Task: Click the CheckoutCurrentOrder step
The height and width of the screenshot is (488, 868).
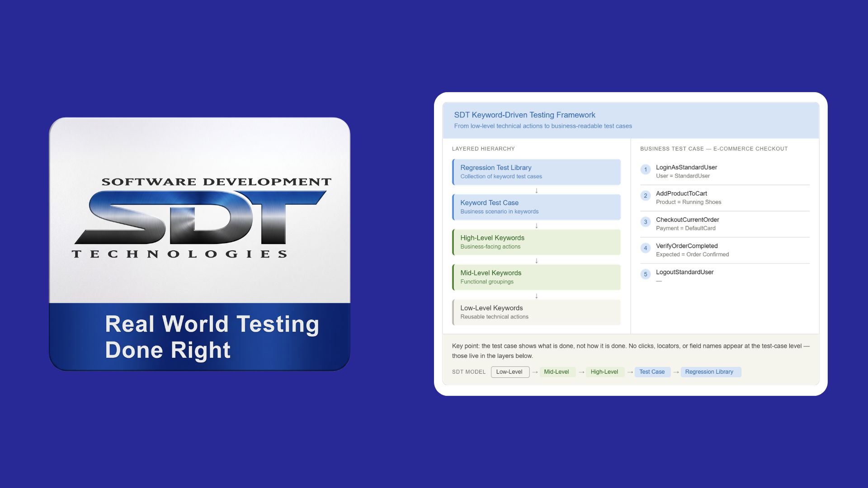Action: [687, 220]
